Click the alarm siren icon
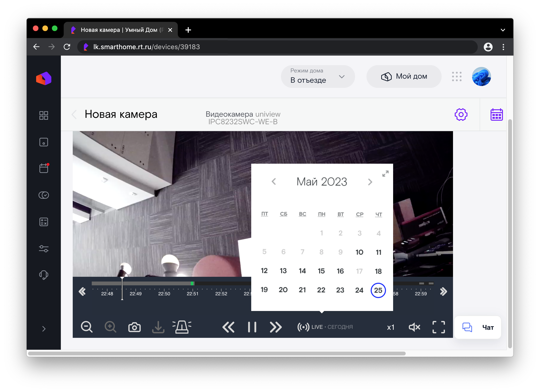The image size is (540, 392). [182, 327]
